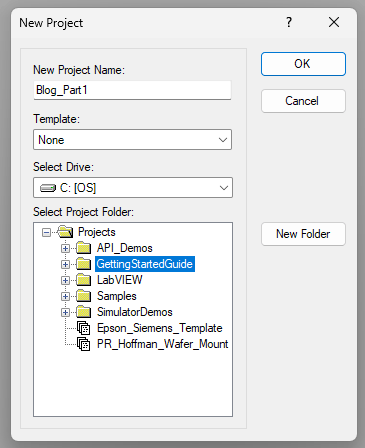Create a New Folder
Viewport: 365px width, 448px height.
pos(303,234)
